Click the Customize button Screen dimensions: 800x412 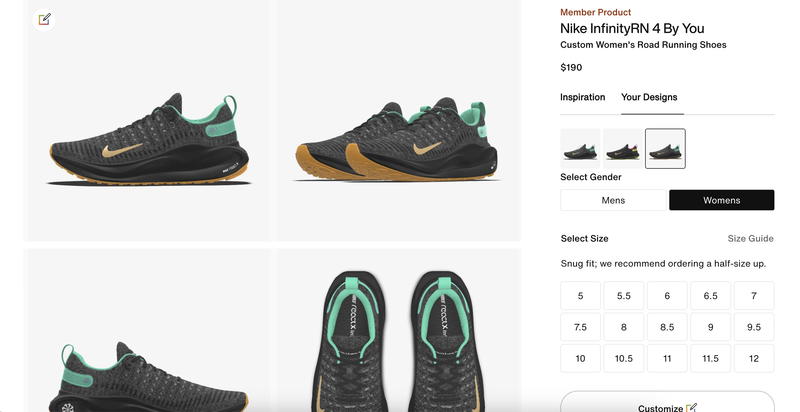point(667,403)
